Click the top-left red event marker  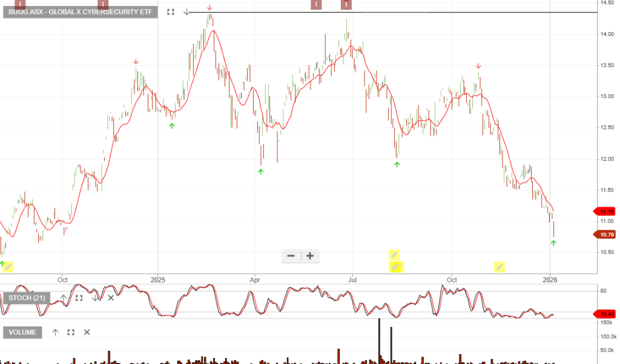coord(20,4)
